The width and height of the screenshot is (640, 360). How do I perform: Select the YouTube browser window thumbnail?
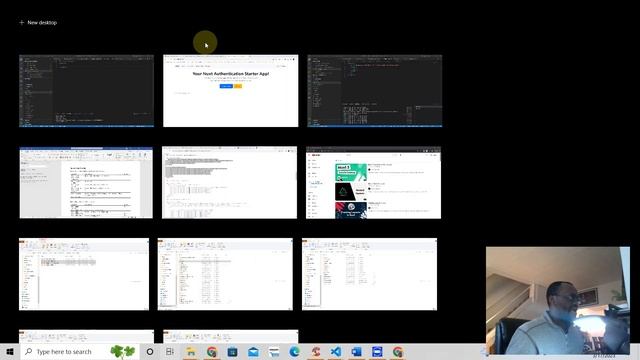(x=373, y=182)
